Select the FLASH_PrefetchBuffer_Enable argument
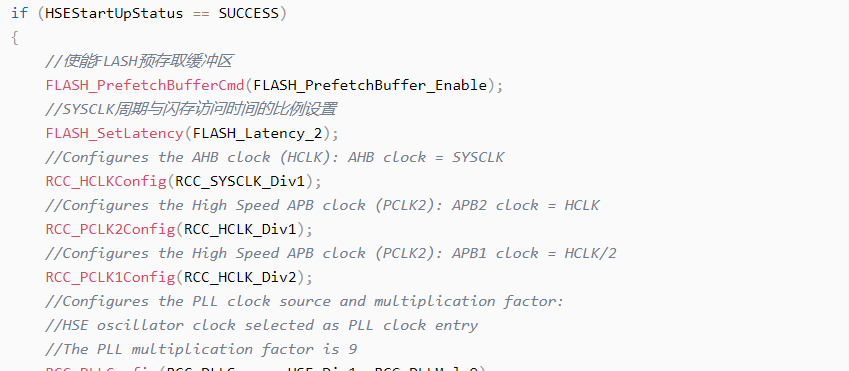The width and height of the screenshot is (849, 371). [370, 86]
